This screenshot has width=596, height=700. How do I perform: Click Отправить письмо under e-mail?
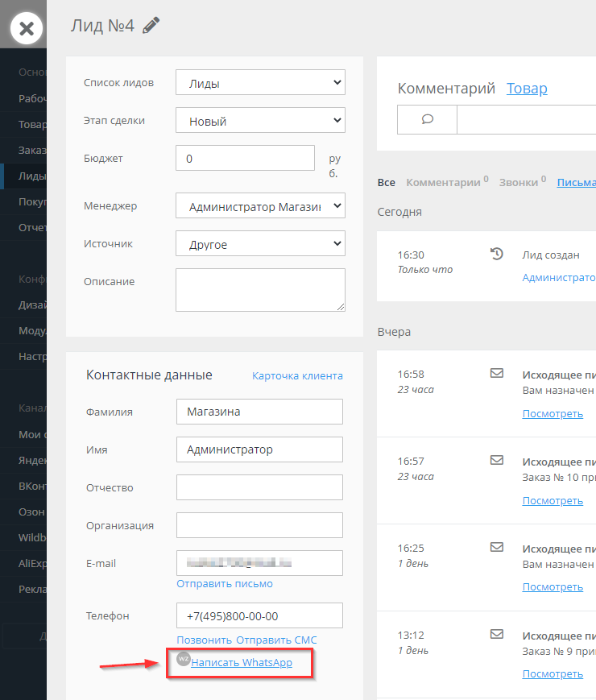tap(225, 583)
